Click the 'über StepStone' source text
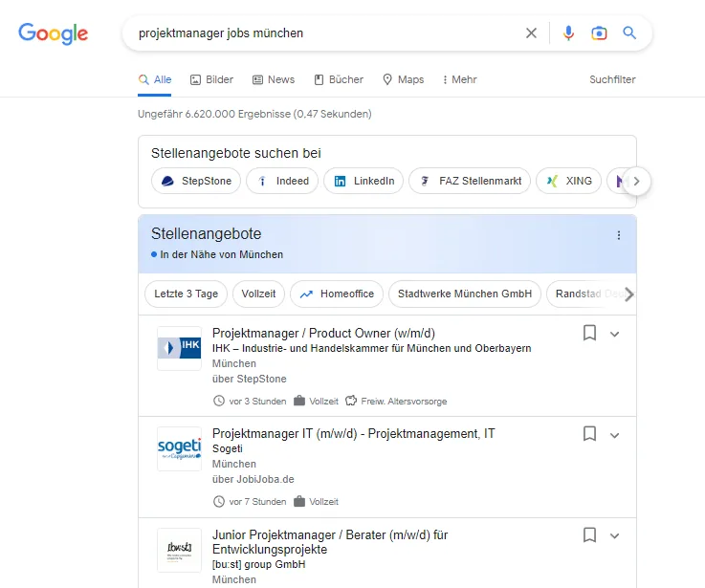The image size is (705, 588). 249,379
